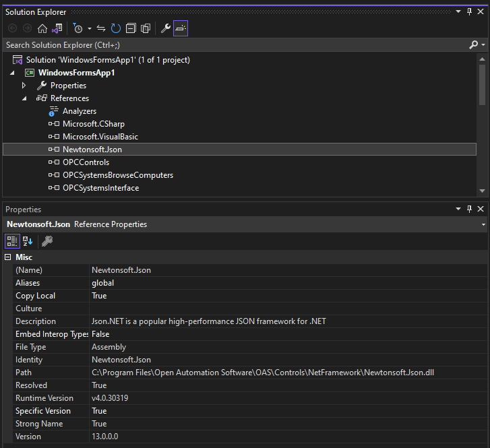Screen dimensions: 490x448
Task: Switch between solution and folder views
Action: (x=57, y=28)
